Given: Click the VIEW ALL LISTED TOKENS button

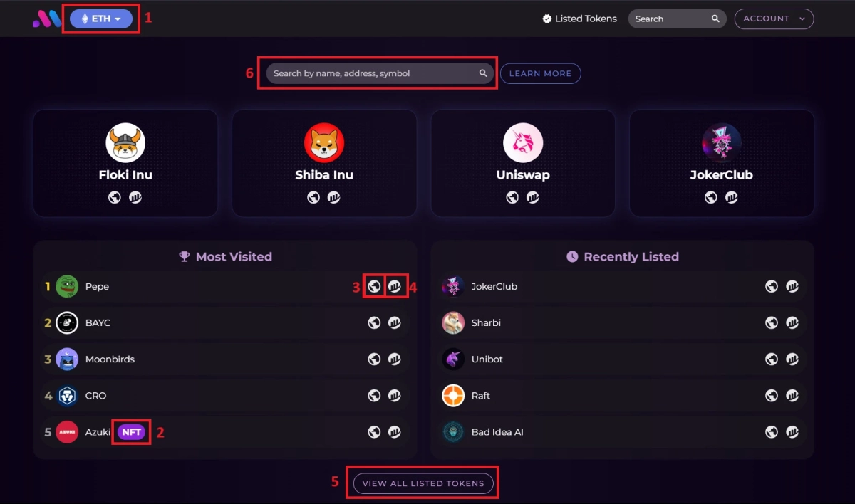Looking at the screenshot, I should (423, 483).
